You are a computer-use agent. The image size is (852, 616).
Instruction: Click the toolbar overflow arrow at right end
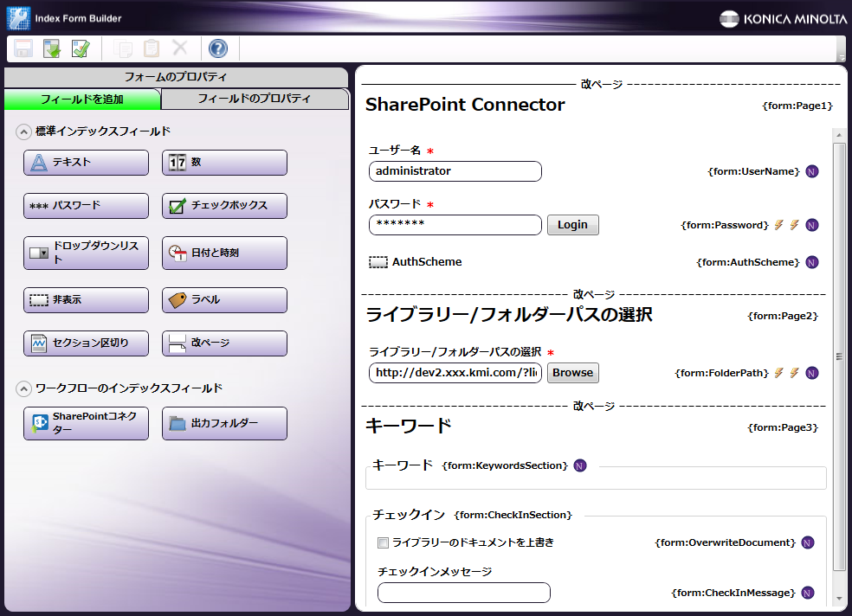pyautogui.click(x=842, y=57)
